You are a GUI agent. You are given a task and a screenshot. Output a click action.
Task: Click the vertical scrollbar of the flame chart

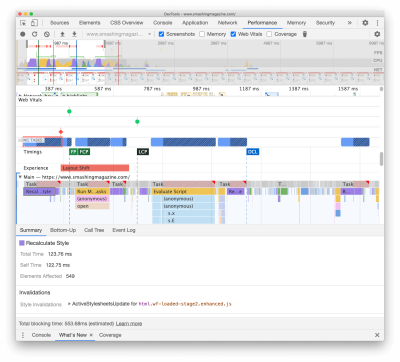(x=381, y=159)
